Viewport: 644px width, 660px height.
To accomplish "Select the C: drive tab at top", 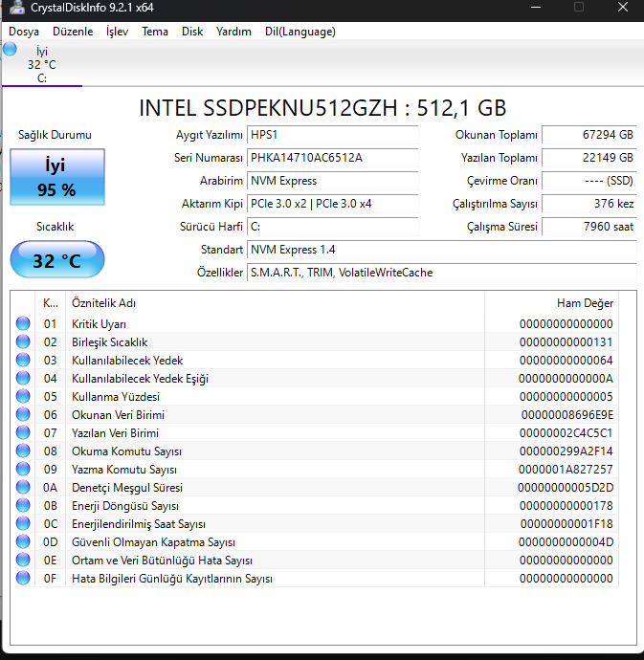I will pos(41,65).
